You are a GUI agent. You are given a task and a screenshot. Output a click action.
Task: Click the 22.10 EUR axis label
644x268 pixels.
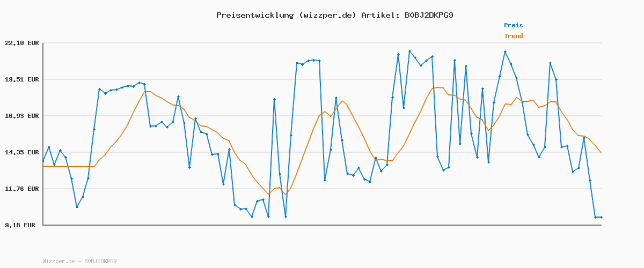click(x=22, y=43)
